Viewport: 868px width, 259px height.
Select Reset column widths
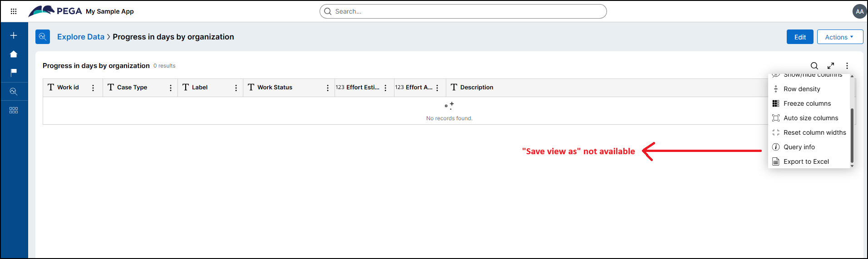[809, 132]
